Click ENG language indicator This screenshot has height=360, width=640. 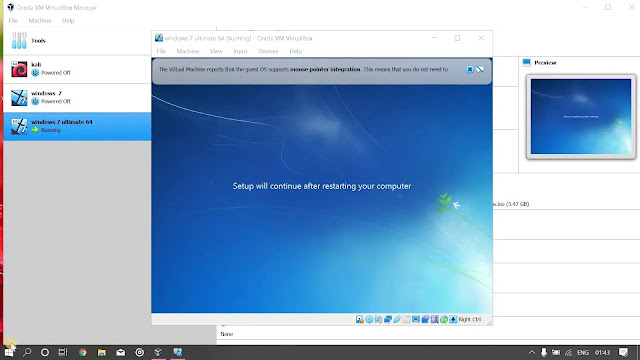(583, 352)
